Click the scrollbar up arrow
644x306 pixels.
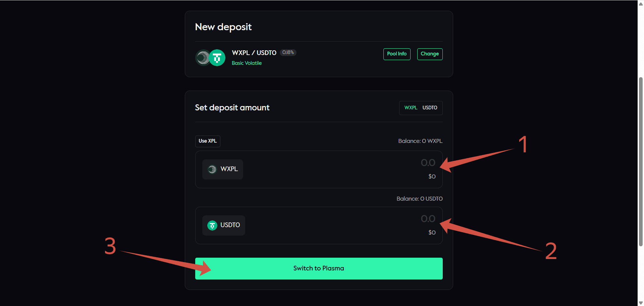click(x=641, y=4)
